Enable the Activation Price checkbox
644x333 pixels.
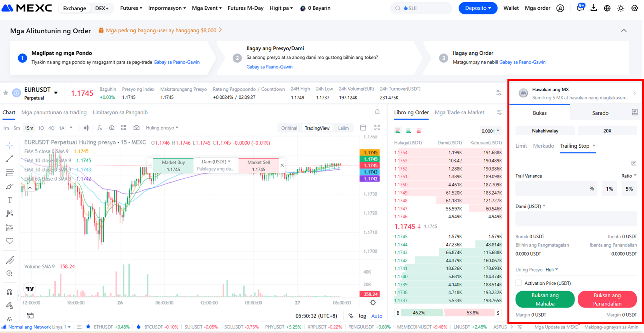pyautogui.click(x=518, y=283)
